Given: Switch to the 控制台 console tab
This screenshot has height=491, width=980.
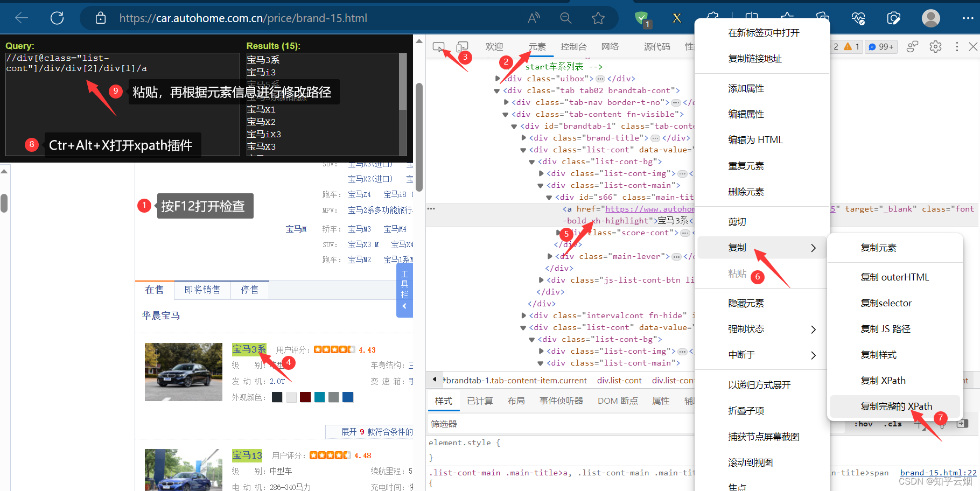Looking at the screenshot, I should pos(573,47).
